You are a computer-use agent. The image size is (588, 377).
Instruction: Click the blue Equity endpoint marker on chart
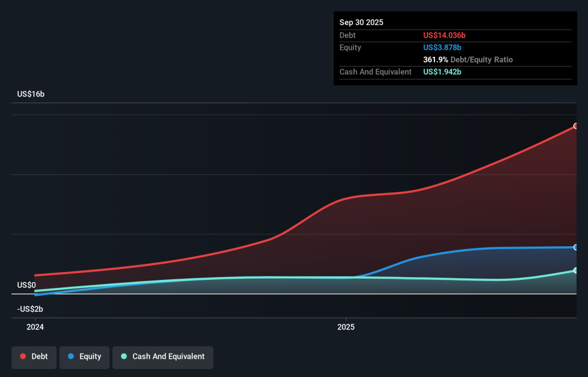point(576,247)
